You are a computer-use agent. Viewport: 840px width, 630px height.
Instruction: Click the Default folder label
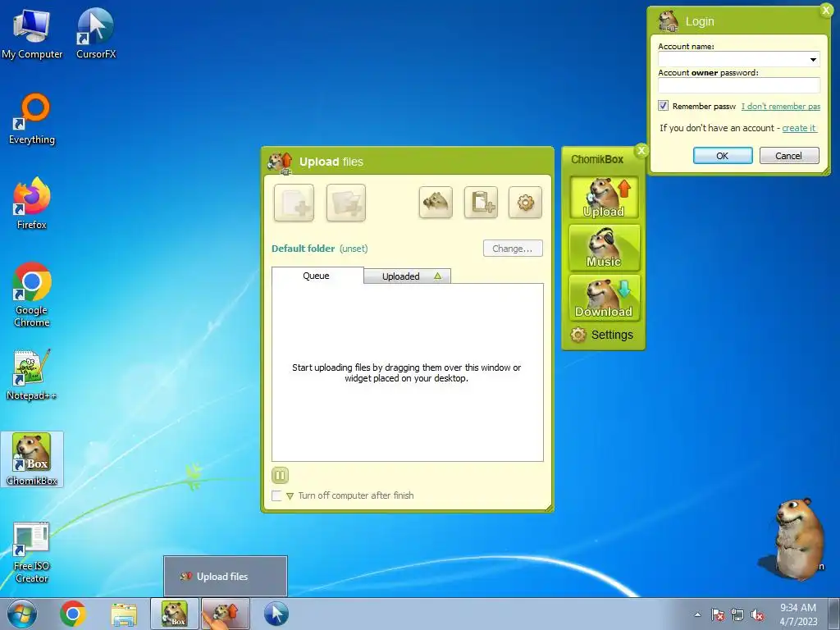(304, 249)
